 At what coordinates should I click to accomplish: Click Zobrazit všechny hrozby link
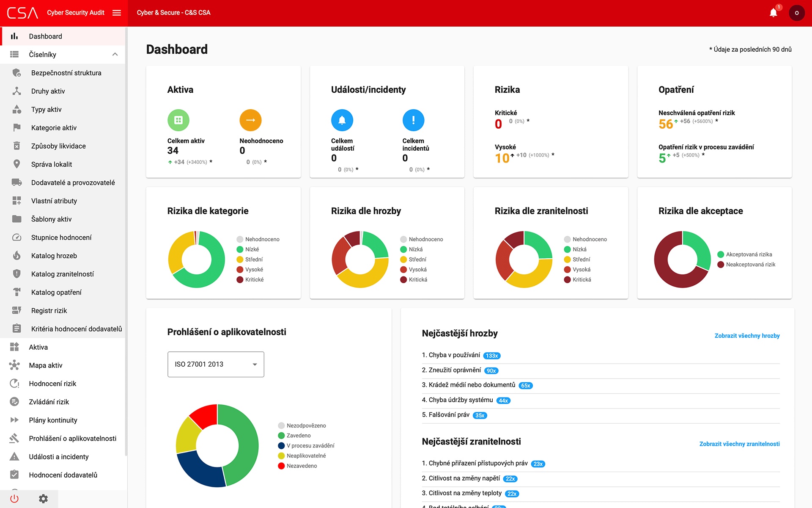click(x=747, y=336)
